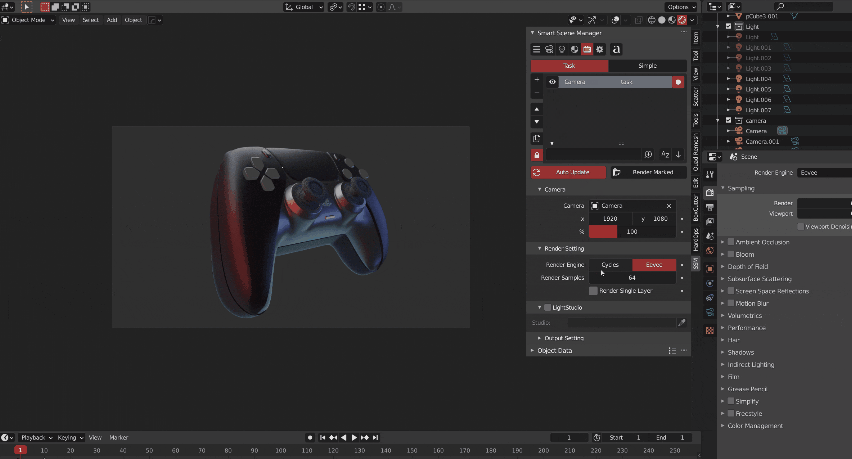
Task: Click the letter 'a' icon in Smart Scene Manager
Action: [x=616, y=49]
